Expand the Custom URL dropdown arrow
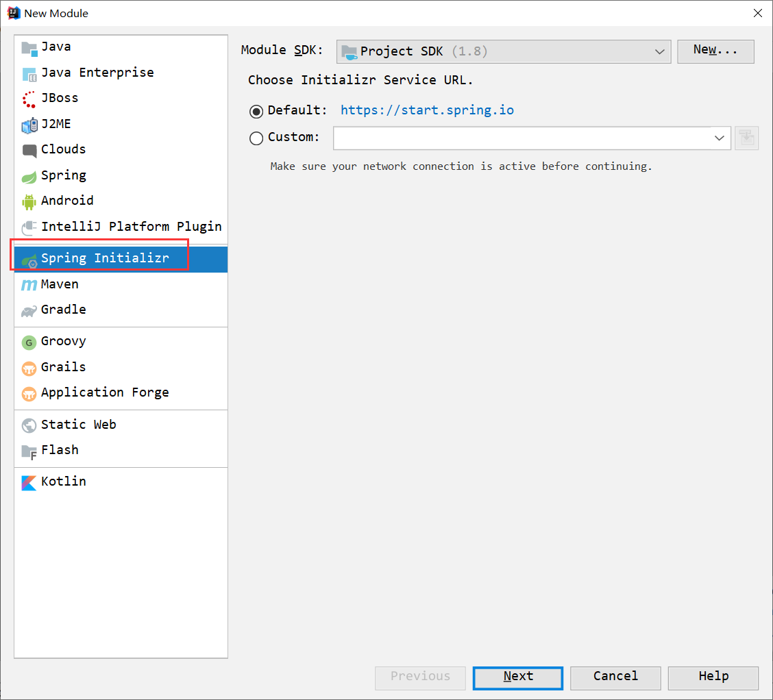773x700 pixels. click(720, 138)
